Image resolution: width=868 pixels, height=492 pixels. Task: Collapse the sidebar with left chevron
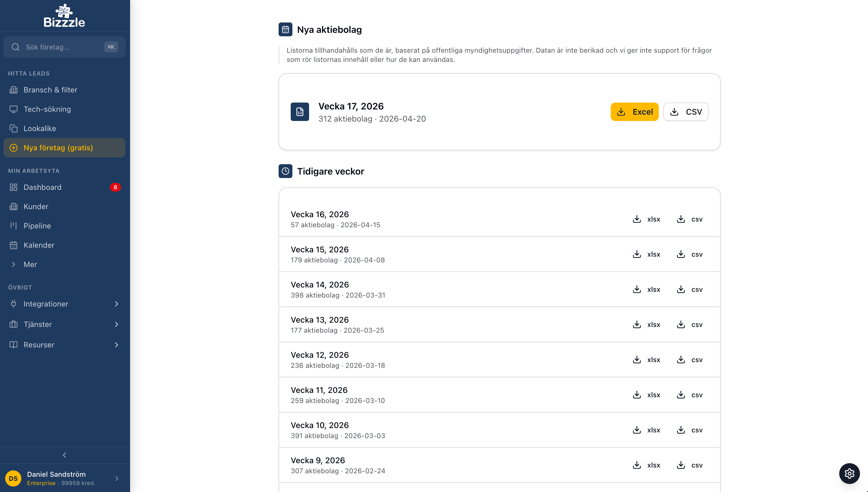click(64, 455)
